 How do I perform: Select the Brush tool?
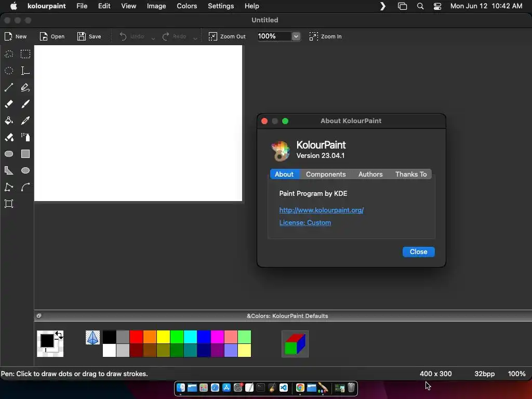click(25, 104)
